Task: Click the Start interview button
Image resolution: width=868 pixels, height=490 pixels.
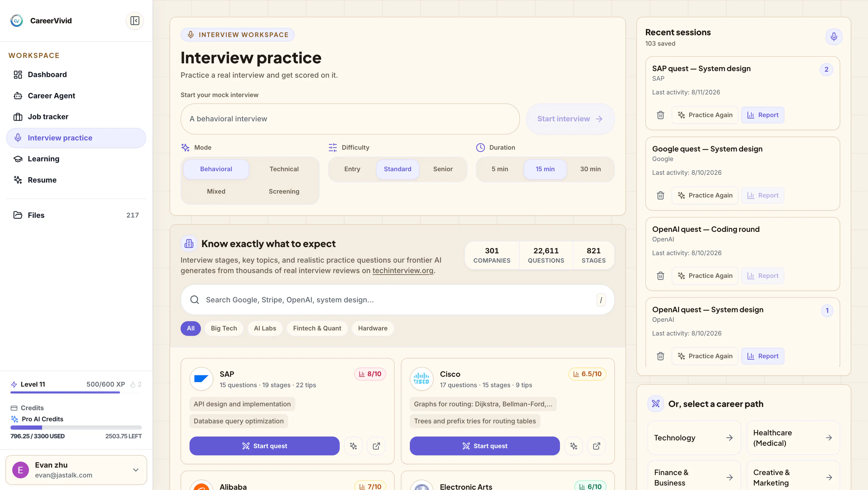Action: point(570,119)
